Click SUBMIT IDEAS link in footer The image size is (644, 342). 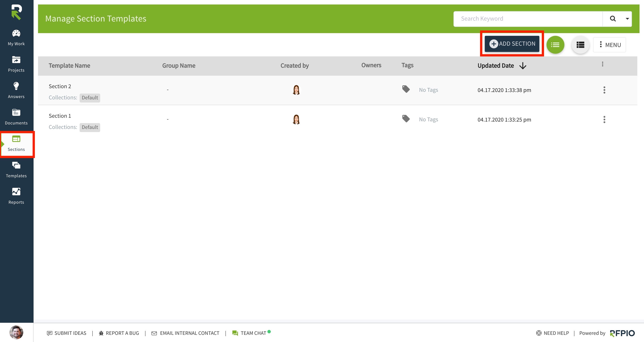[x=66, y=333]
